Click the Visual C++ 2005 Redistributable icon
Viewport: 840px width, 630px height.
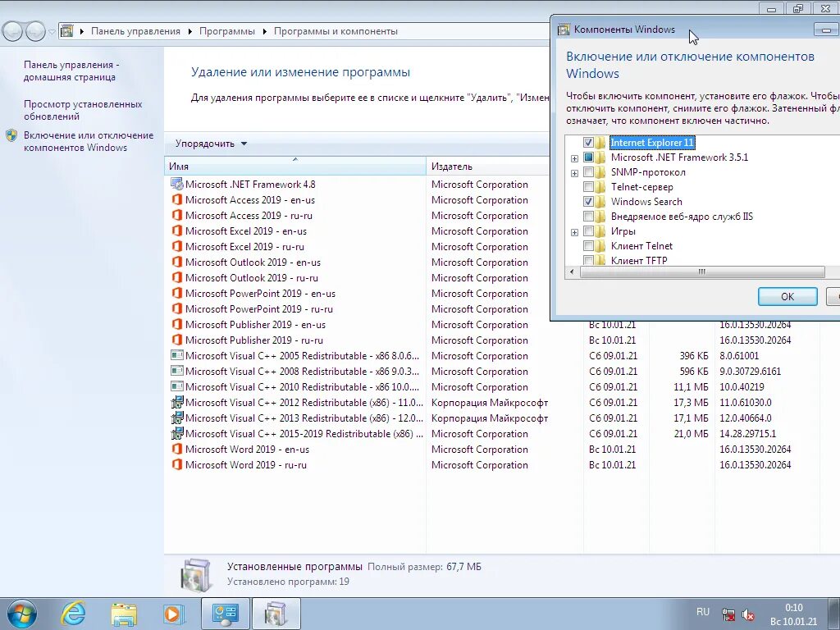tap(177, 355)
